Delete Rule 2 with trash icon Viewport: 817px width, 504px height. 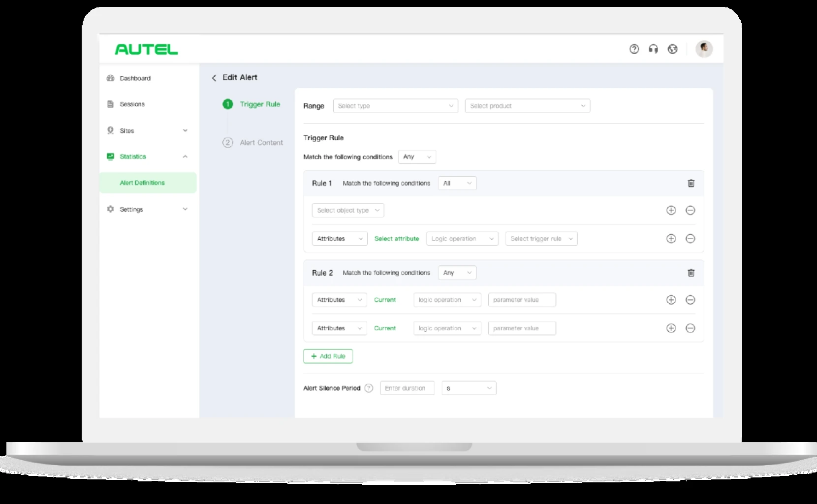coord(691,273)
